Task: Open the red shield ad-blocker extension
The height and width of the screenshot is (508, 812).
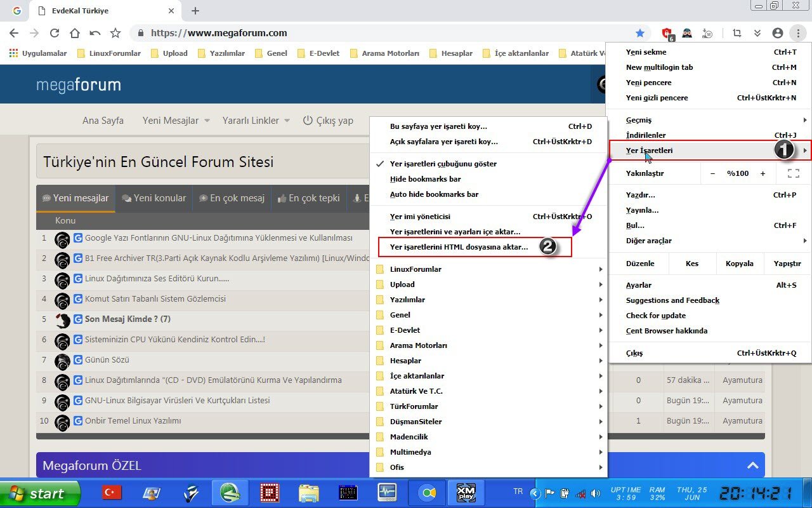Action: (x=667, y=33)
